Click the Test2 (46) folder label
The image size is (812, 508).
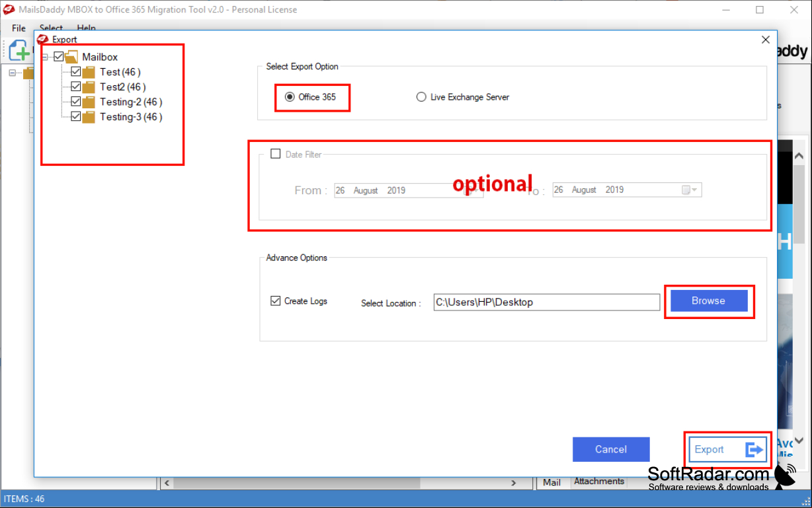coord(123,87)
